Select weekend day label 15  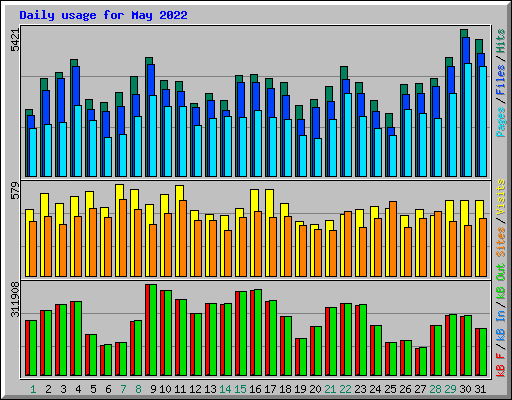point(240,389)
